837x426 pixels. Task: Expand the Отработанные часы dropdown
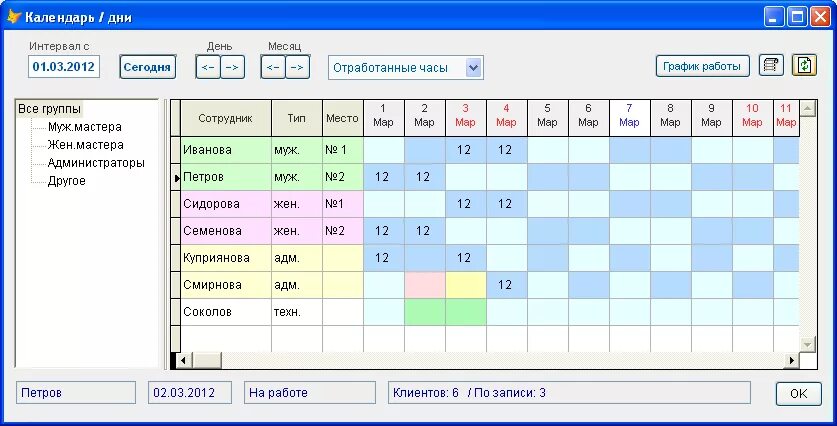pos(473,68)
